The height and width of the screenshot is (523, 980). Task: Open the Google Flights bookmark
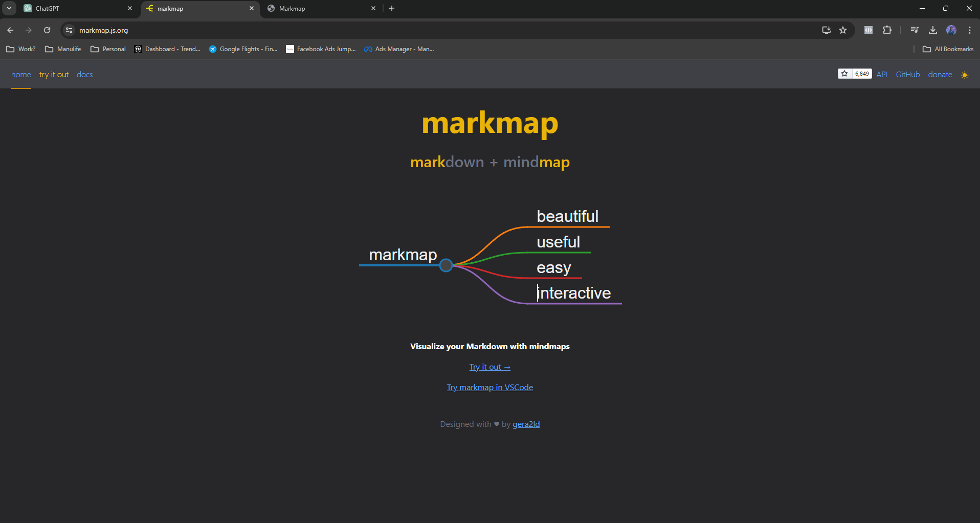(242, 49)
